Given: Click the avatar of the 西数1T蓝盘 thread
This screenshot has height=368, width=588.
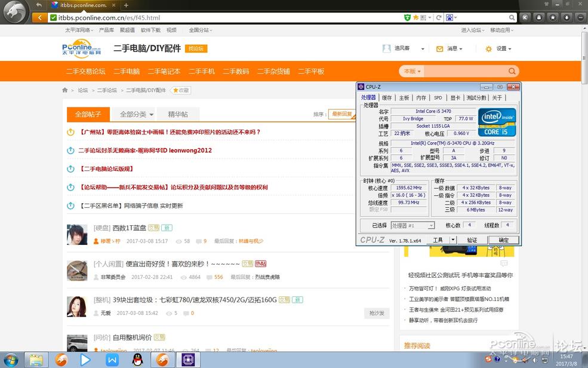Looking at the screenshot, I should click(x=77, y=234).
